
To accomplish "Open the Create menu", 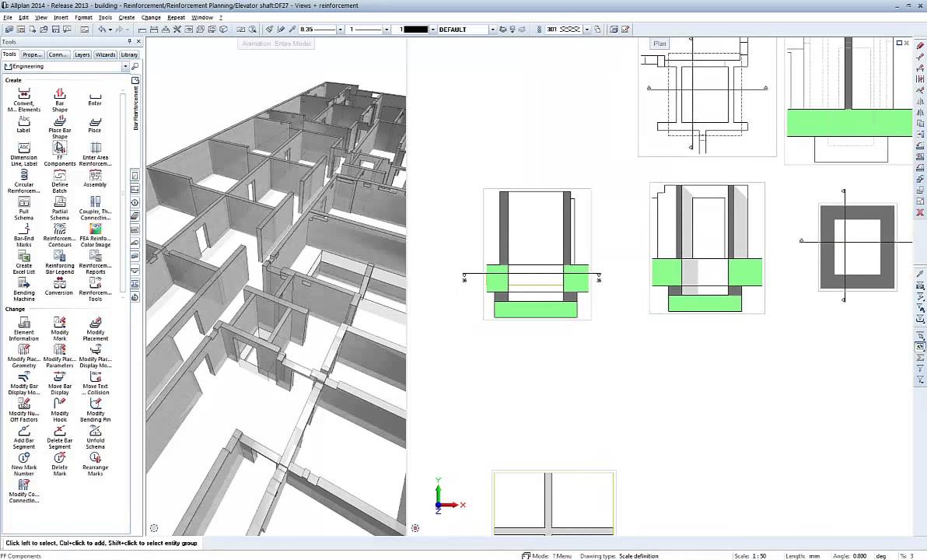I will coord(127,17).
